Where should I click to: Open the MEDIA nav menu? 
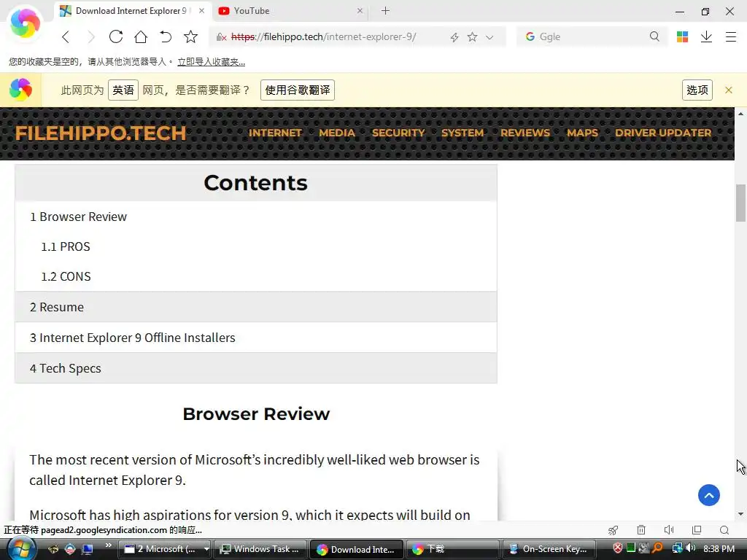(337, 133)
